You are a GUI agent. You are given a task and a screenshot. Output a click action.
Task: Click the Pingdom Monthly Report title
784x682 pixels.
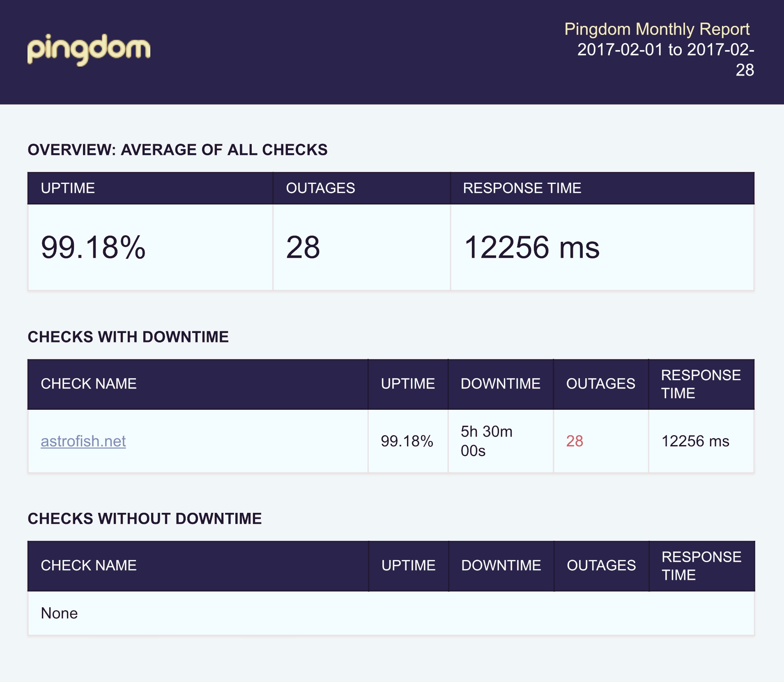click(x=657, y=29)
